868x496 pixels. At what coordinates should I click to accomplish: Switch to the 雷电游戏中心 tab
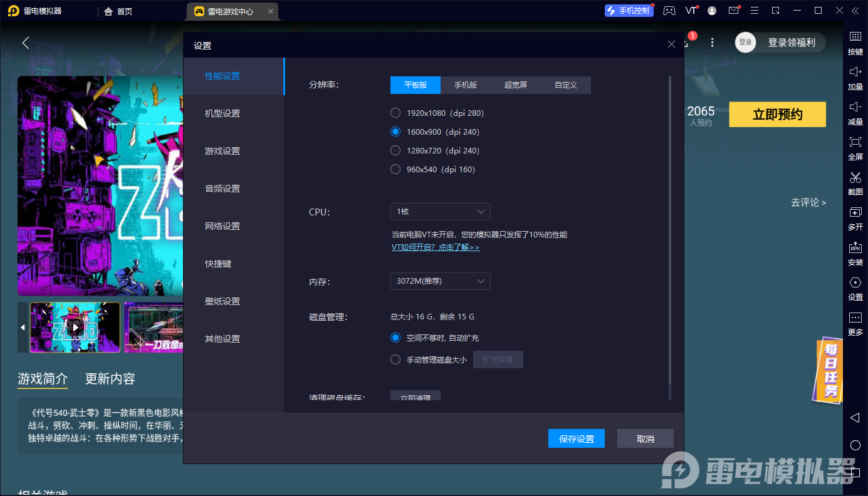click(x=233, y=11)
